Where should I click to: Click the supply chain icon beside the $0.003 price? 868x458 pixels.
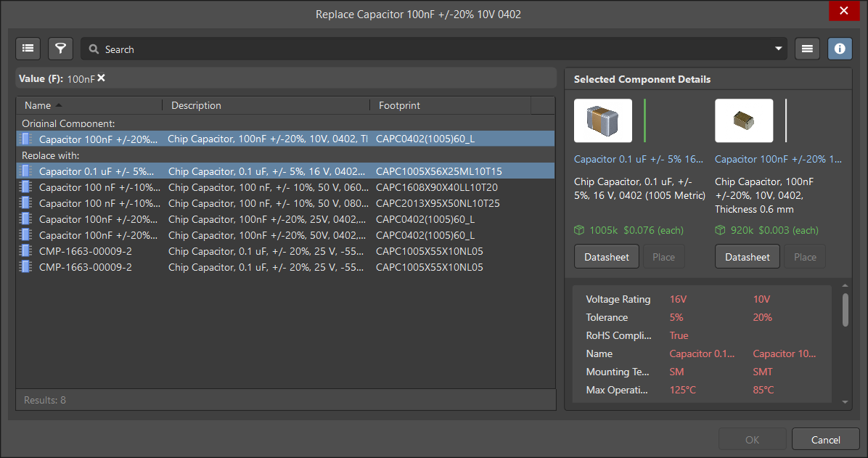click(720, 230)
